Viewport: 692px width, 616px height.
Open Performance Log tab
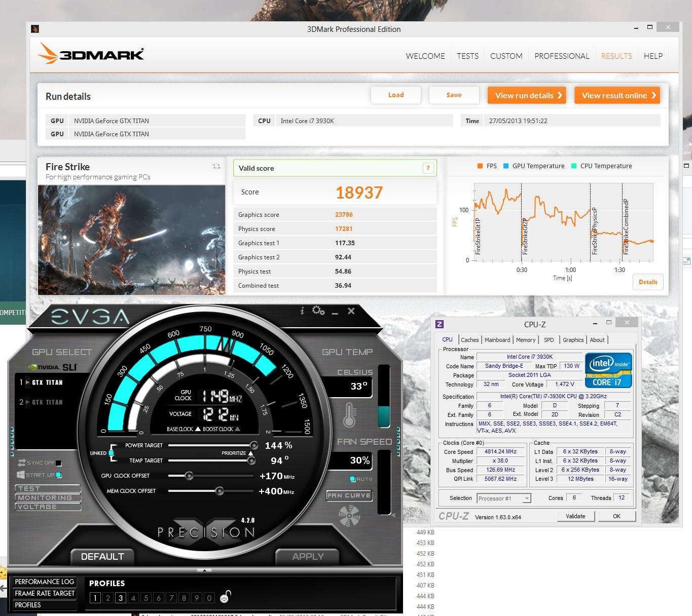point(45,582)
